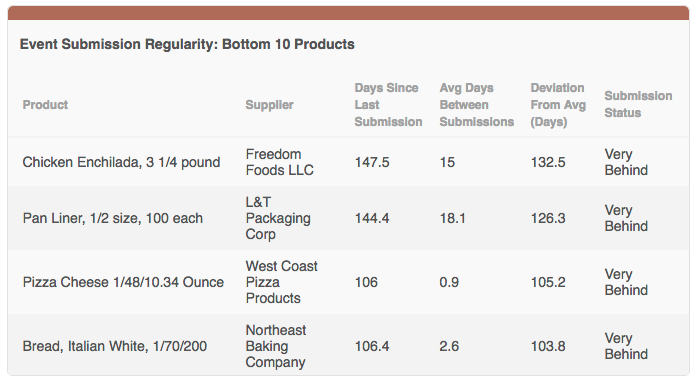Screen dimensions: 699x387
Task: Select the Bread, Italian White product cell
Action: [115, 346]
